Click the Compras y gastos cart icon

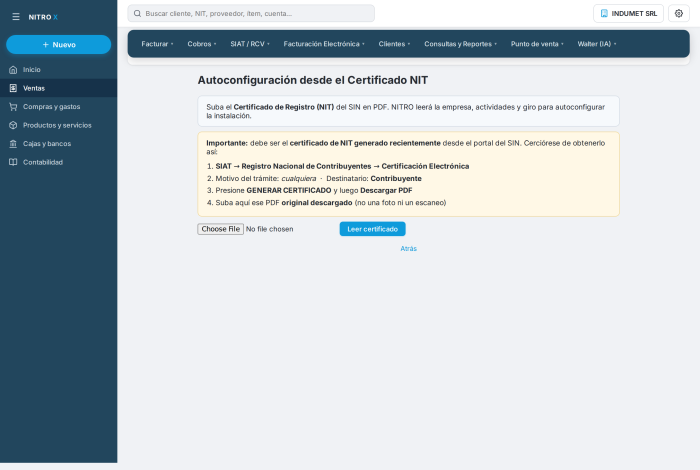(x=13, y=107)
